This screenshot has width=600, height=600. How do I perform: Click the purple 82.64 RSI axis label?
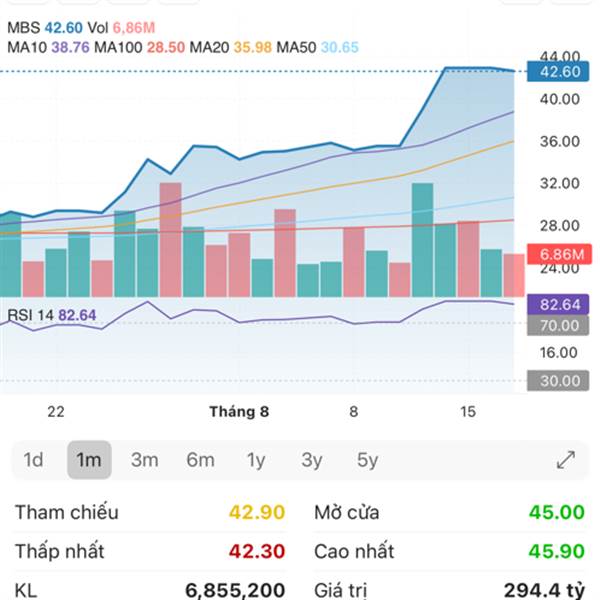558,305
